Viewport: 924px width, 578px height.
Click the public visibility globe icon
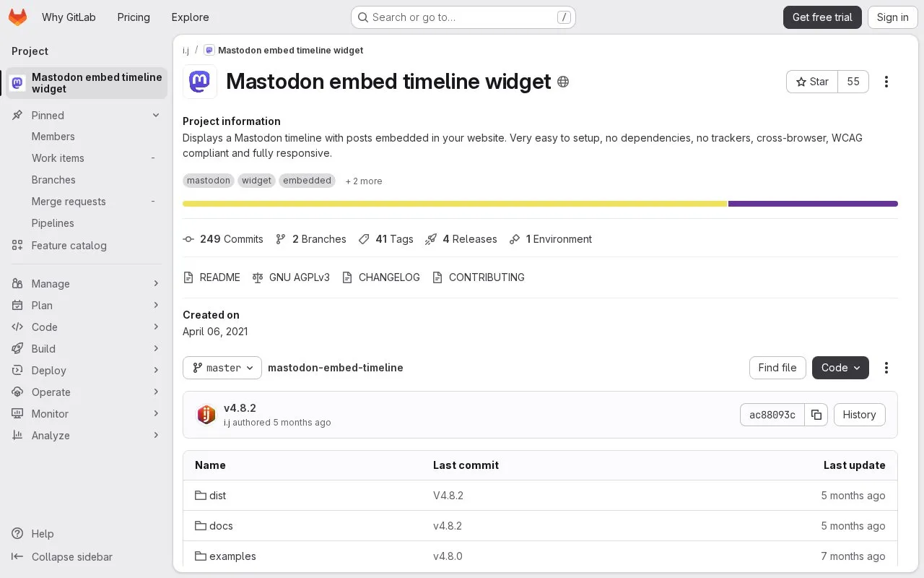coord(563,82)
